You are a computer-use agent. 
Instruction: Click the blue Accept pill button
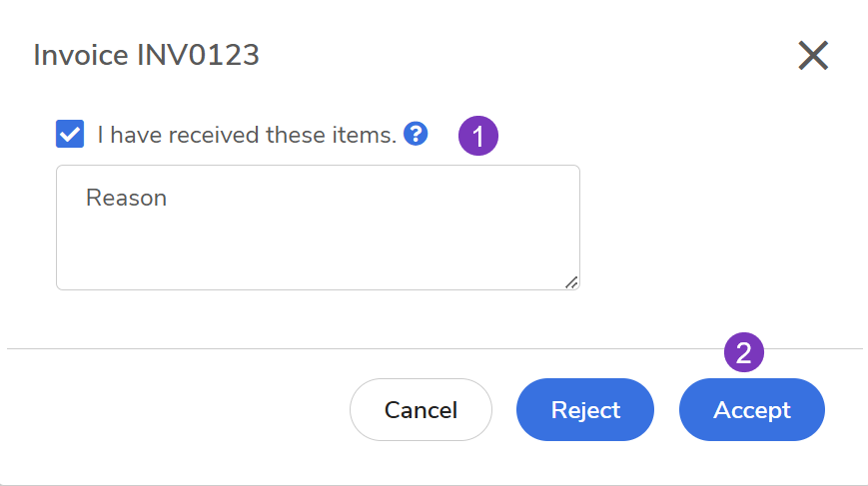point(751,409)
